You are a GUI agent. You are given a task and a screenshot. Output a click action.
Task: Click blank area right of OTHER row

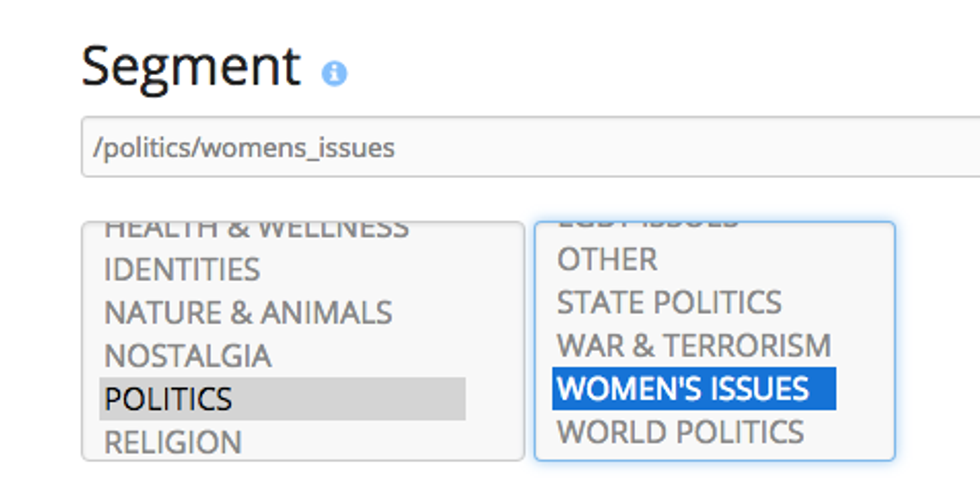click(780, 259)
